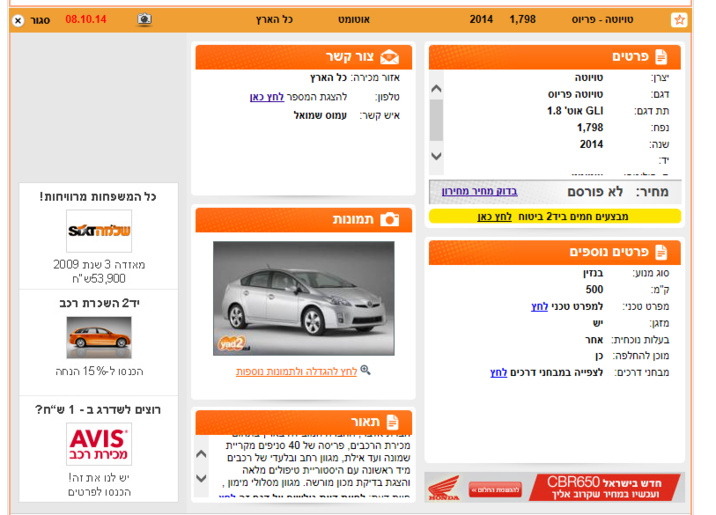Reveal phone number via לחץ כאן link
Viewport: 716px width, 515px height.
click(x=267, y=97)
